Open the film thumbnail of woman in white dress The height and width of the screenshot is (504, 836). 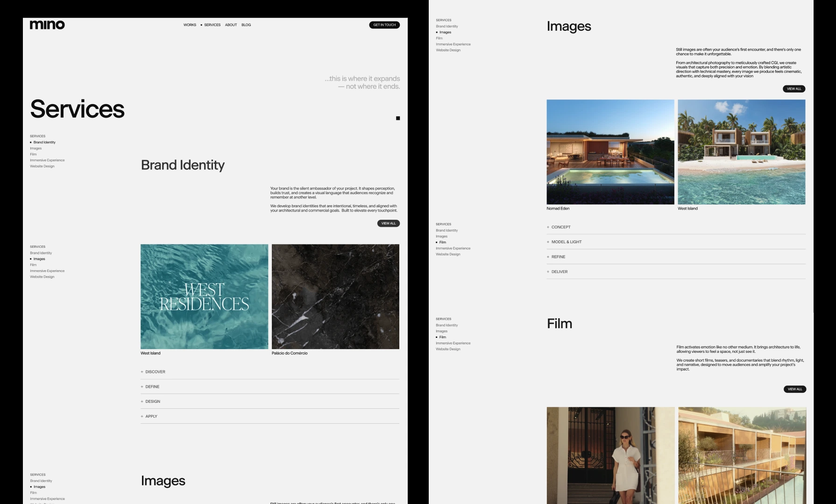(611, 455)
